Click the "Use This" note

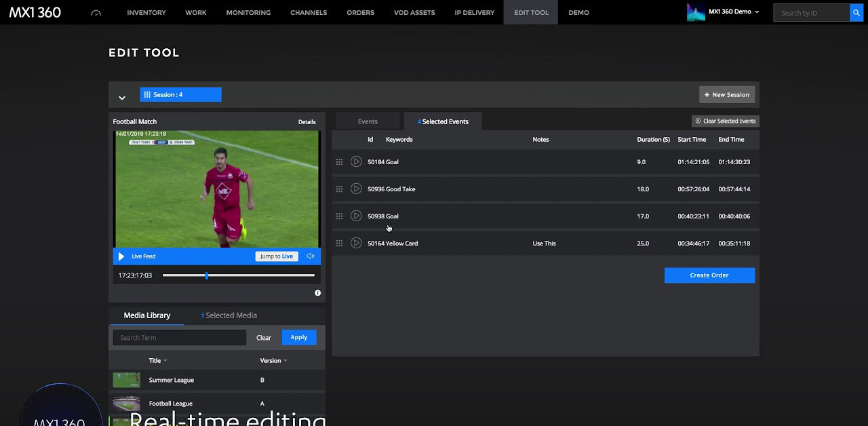coord(545,244)
